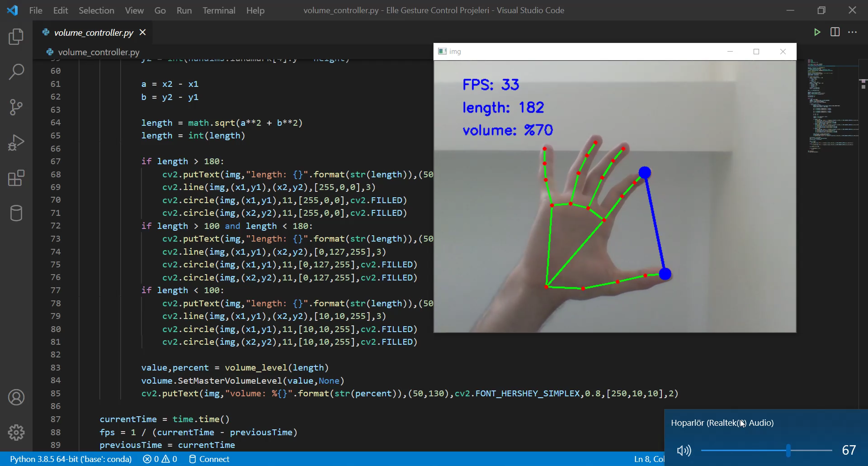Close the volume_controller.py tab

(143, 32)
